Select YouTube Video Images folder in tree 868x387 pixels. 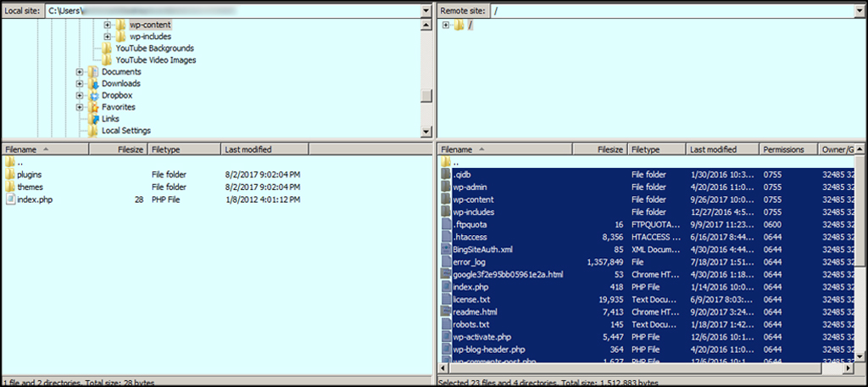point(155,60)
